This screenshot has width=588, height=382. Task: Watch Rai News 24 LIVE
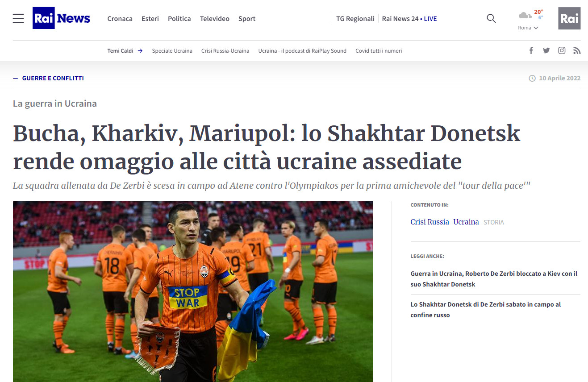pos(409,19)
